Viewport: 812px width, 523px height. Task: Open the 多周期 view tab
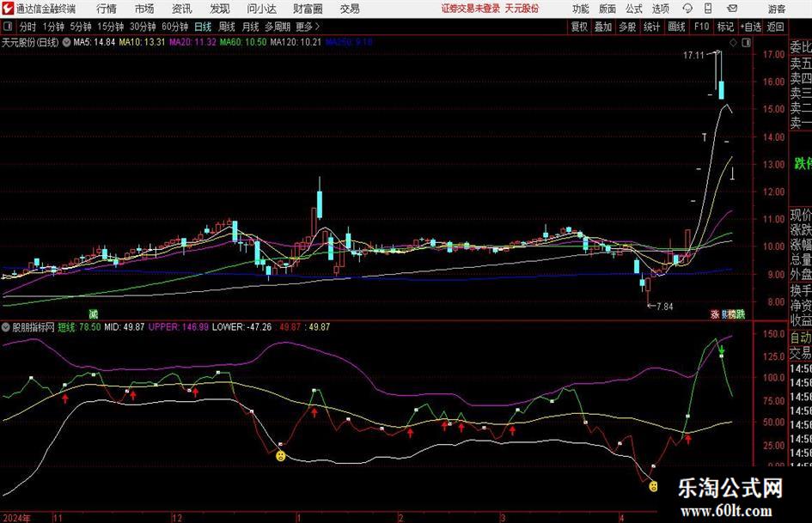click(278, 27)
